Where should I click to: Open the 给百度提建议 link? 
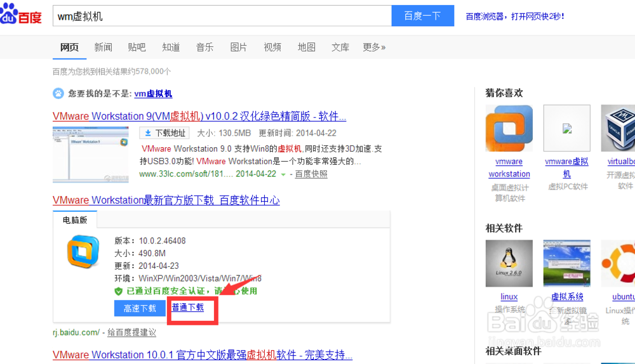pos(131,332)
